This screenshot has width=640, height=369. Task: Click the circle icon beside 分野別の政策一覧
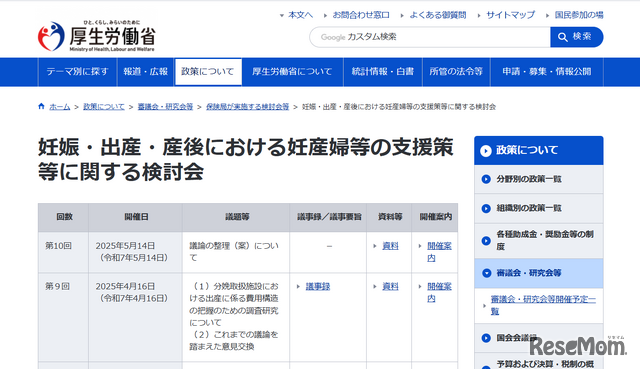coord(486,179)
